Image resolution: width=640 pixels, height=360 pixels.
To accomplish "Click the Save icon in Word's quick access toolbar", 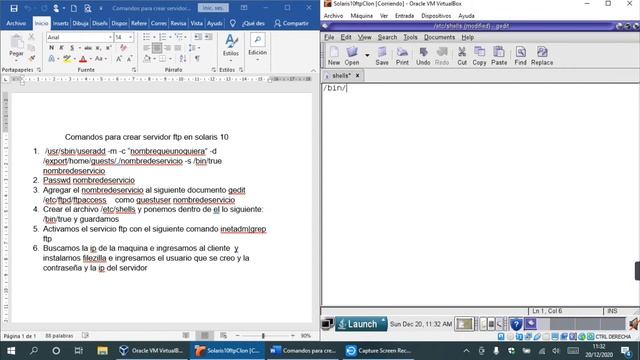I will 14,8.
